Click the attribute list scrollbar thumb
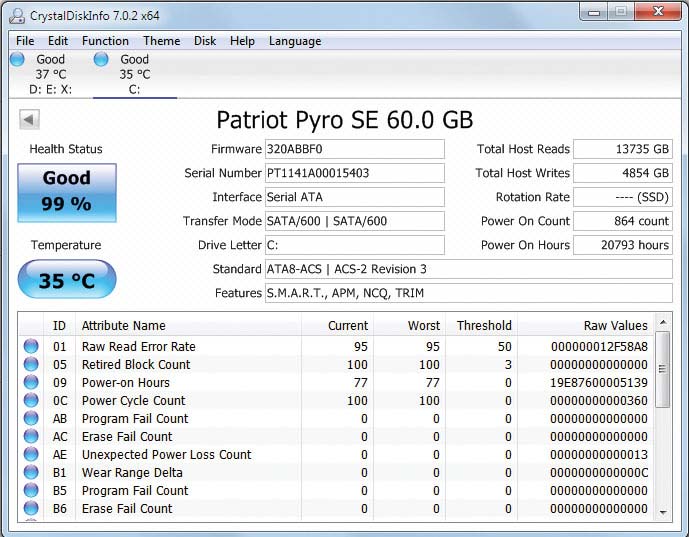Viewport: 689px width, 537px height. pyautogui.click(x=663, y=369)
